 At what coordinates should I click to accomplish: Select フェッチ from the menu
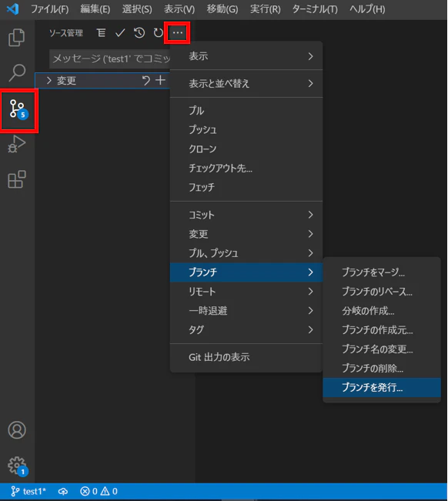click(246, 187)
